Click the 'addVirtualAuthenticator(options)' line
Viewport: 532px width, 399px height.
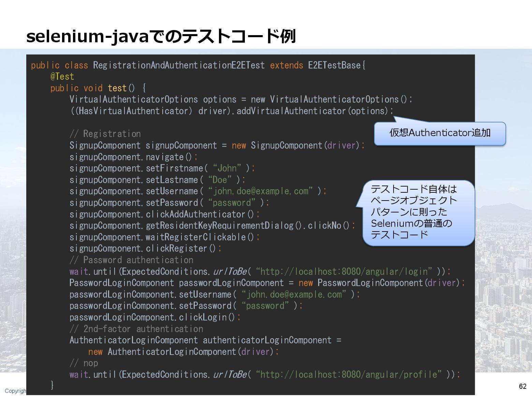(232, 111)
